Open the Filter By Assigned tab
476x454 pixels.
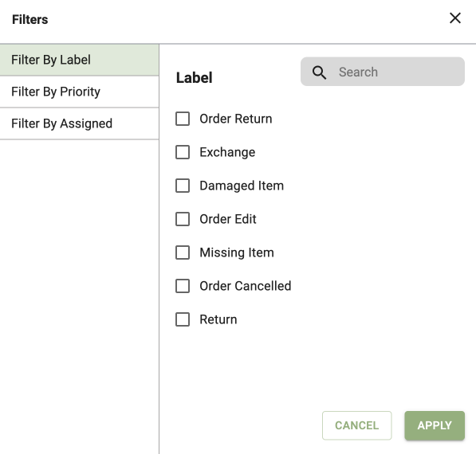pyautogui.click(x=79, y=123)
